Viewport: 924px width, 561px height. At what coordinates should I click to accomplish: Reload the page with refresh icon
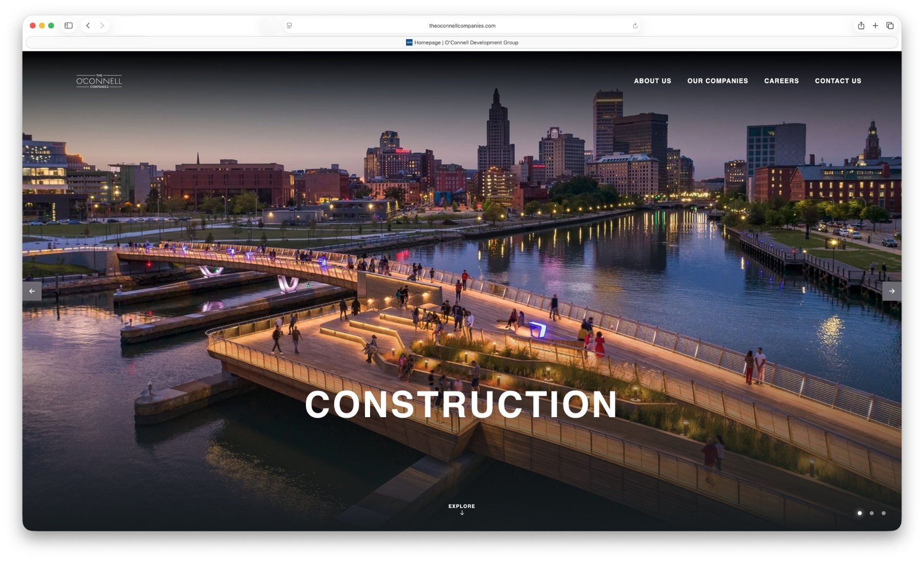pos(635,26)
